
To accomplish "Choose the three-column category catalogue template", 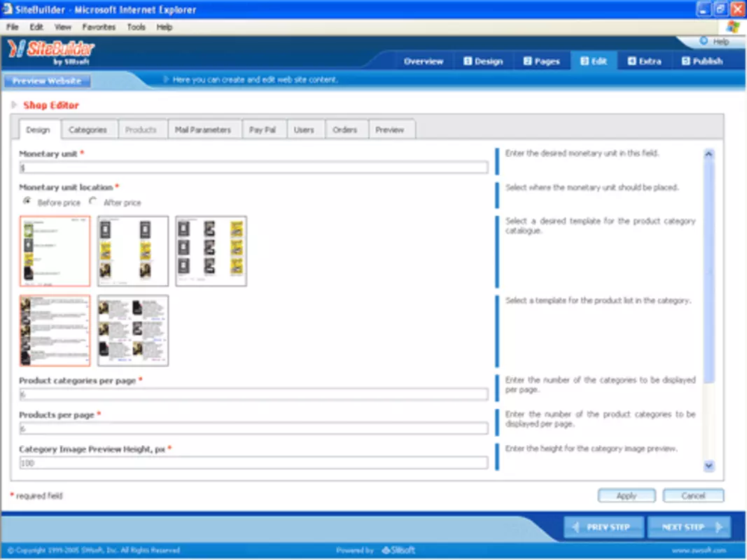I will pos(211,251).
